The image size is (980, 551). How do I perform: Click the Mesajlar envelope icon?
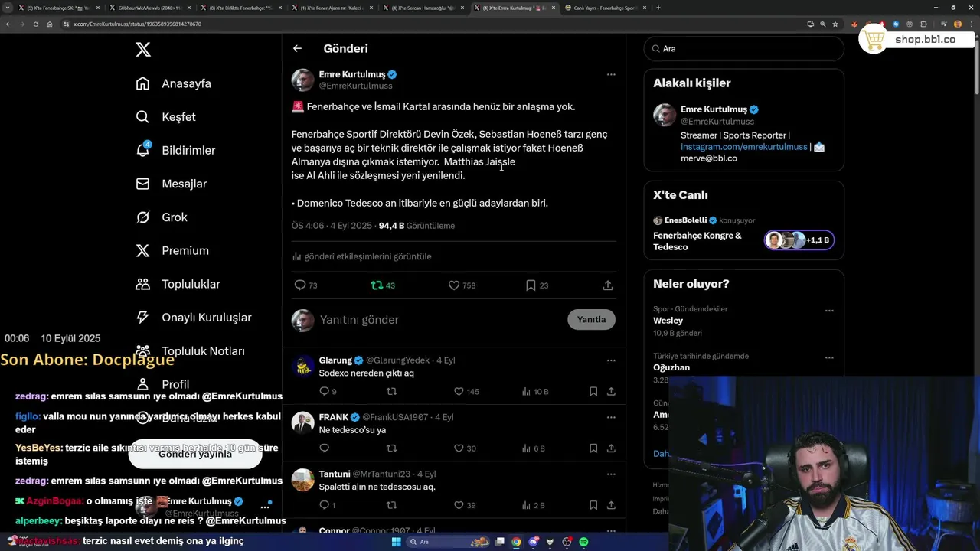click(142, 184)
